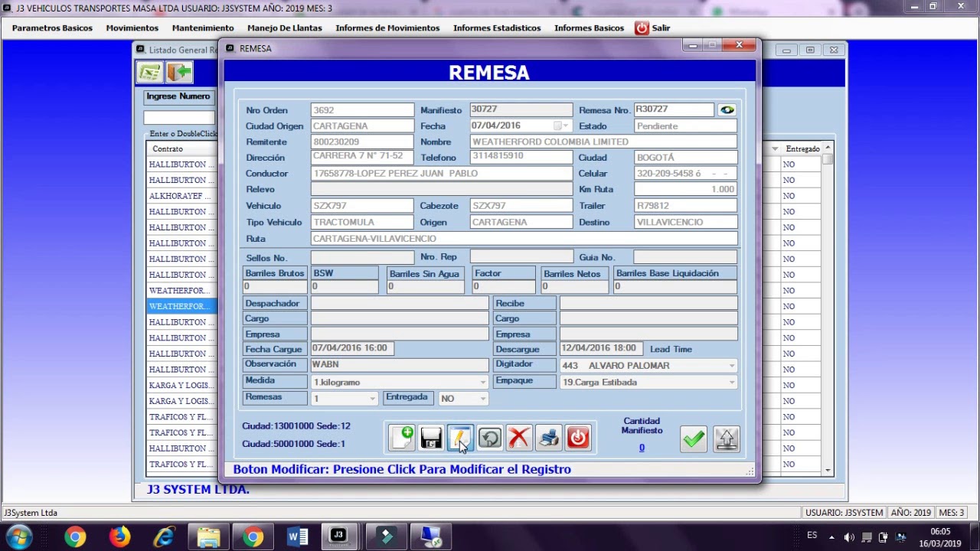Click the Entregado column header
980x551 pixels.
[802, 148]
